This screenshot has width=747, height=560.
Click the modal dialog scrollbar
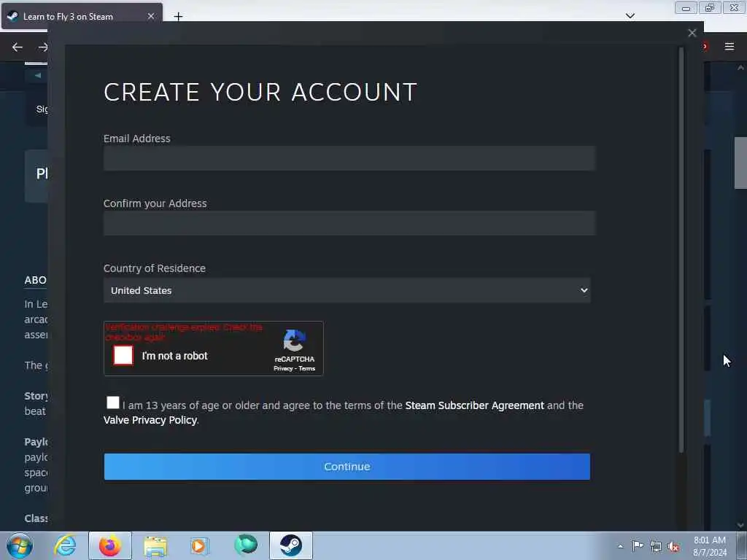pos(681,250)
